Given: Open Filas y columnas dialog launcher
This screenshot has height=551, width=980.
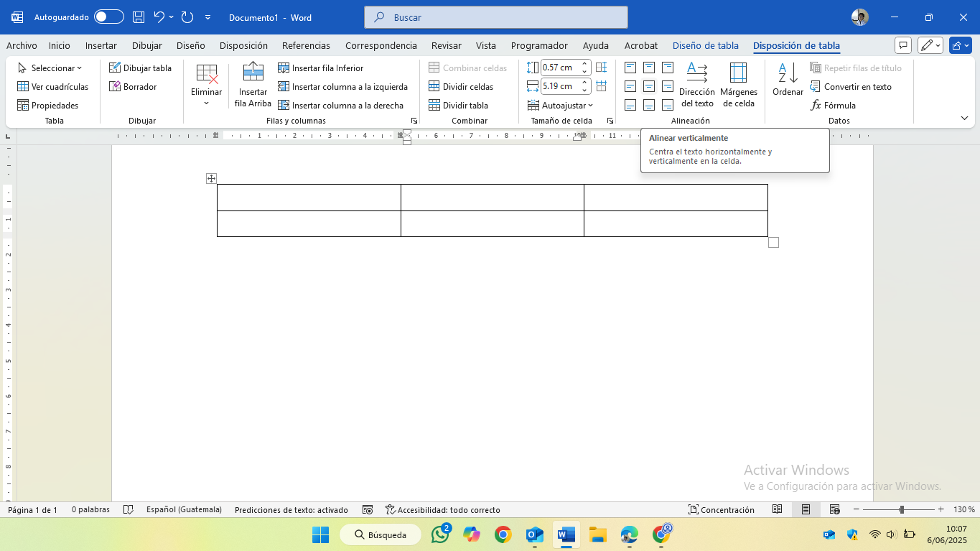Looking at the screenshot, I should (x=414, y=121).
